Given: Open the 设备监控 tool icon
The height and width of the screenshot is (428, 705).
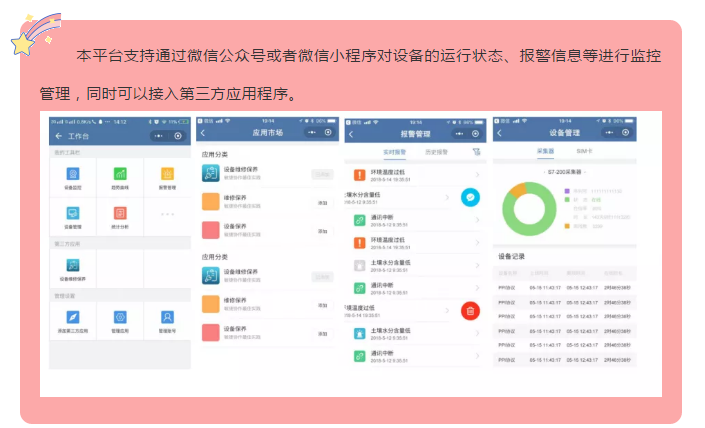Looking at the screenshot, I should tap(73, 174).
